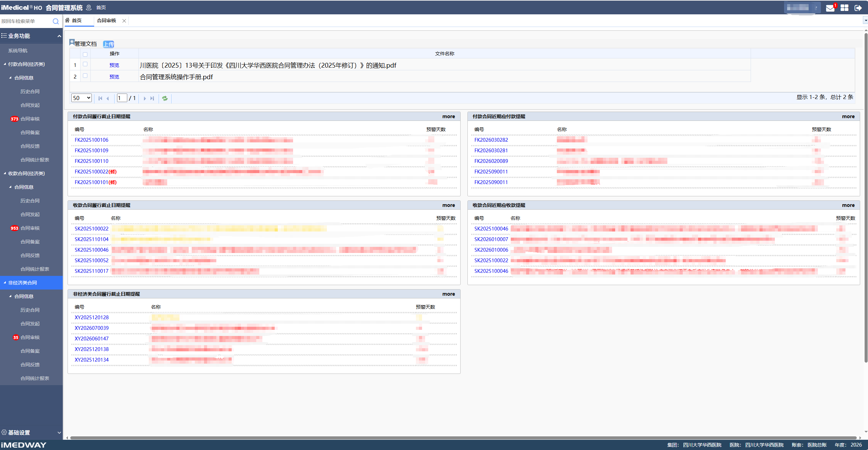868x450 pixels.
Task: Click the horizontal scrollbar at bottom
Action: click(463, 437)
